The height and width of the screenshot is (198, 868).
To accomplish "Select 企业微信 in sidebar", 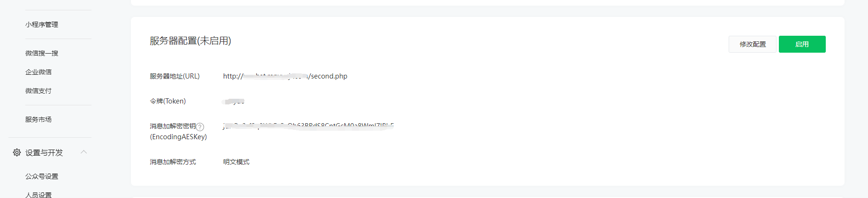I will pos(38,72).
